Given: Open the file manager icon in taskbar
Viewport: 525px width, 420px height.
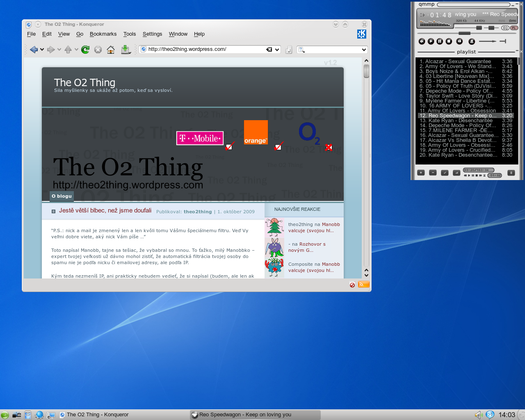Looking at the screenshot, I should point(28,415).
